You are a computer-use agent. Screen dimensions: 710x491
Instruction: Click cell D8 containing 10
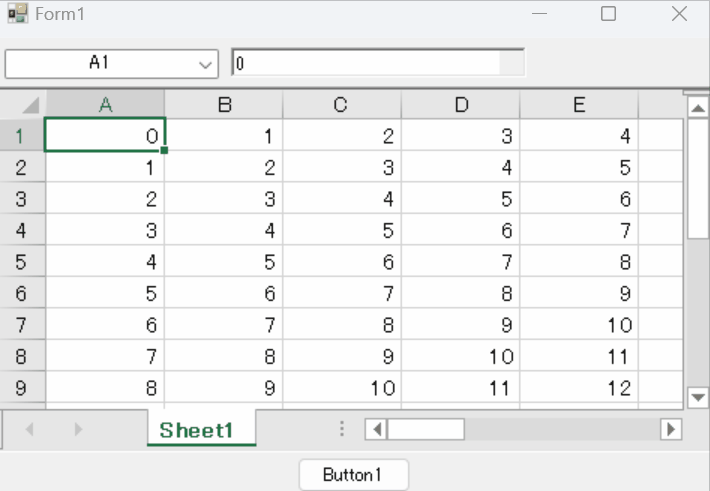(461, 356)
